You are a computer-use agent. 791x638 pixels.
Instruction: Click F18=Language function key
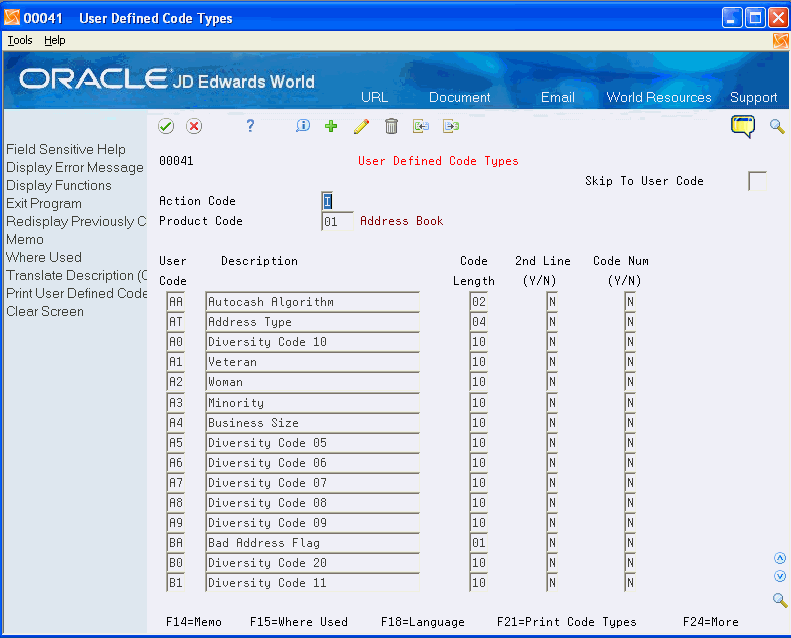point(422,622)
